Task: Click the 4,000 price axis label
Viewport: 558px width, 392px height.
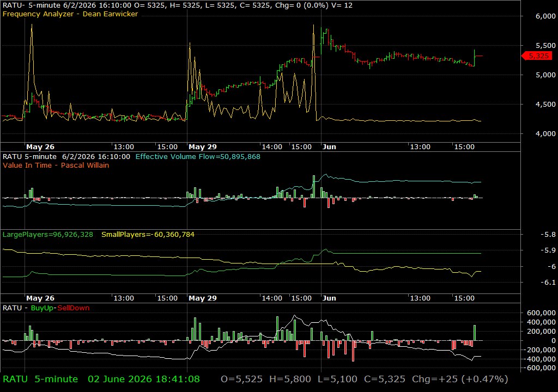Action: coord(545,134)
